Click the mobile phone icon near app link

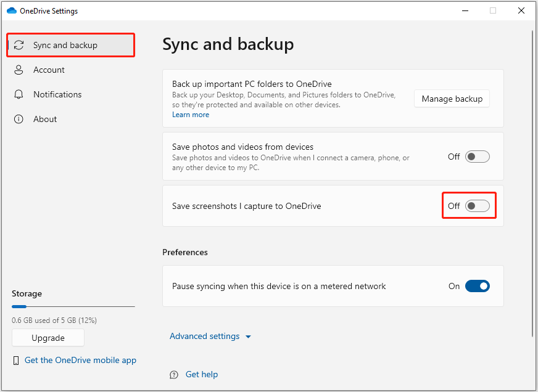pos(16,361)
